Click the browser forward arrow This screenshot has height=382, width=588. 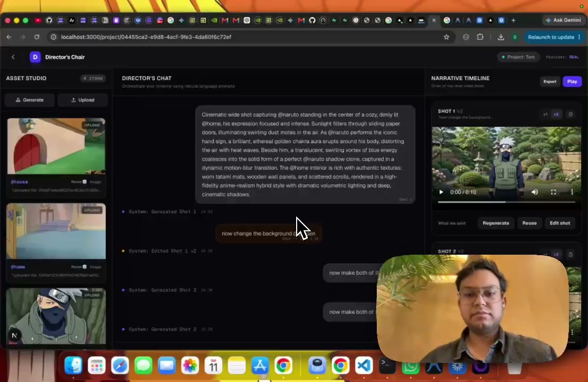coord(22,37)
